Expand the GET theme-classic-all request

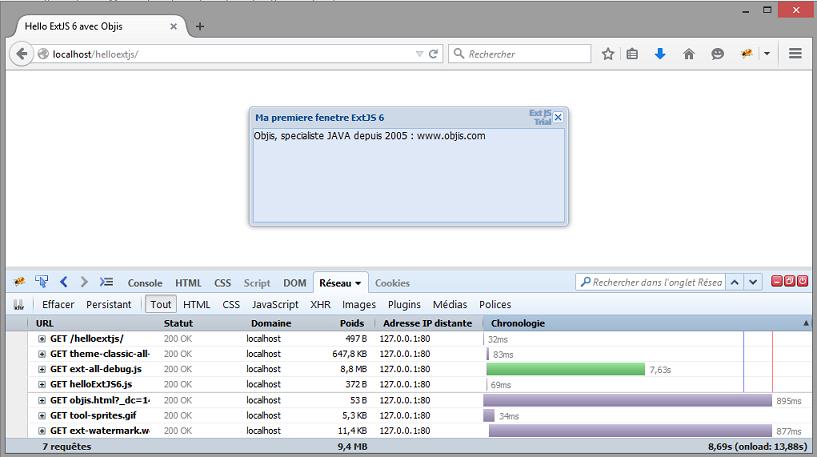42,354
